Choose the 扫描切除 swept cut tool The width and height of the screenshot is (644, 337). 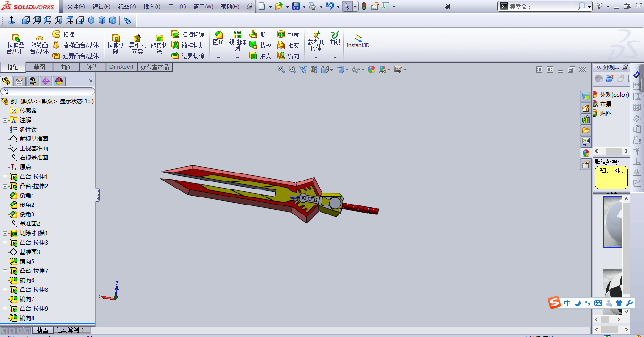pyautogui.click(x=188, y=34)
